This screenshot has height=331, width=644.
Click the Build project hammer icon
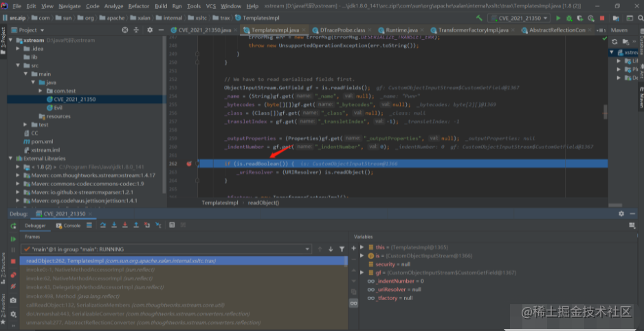point(479,18)
